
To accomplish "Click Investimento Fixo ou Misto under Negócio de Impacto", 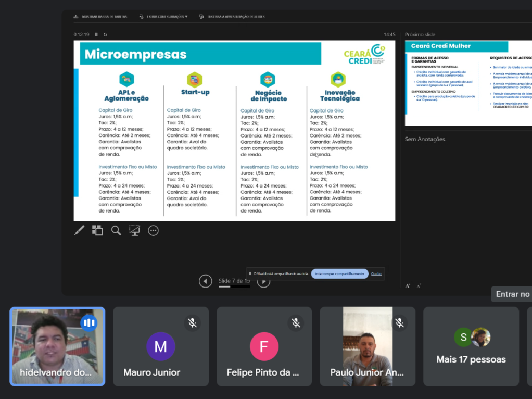I will (x=270, y=167).
